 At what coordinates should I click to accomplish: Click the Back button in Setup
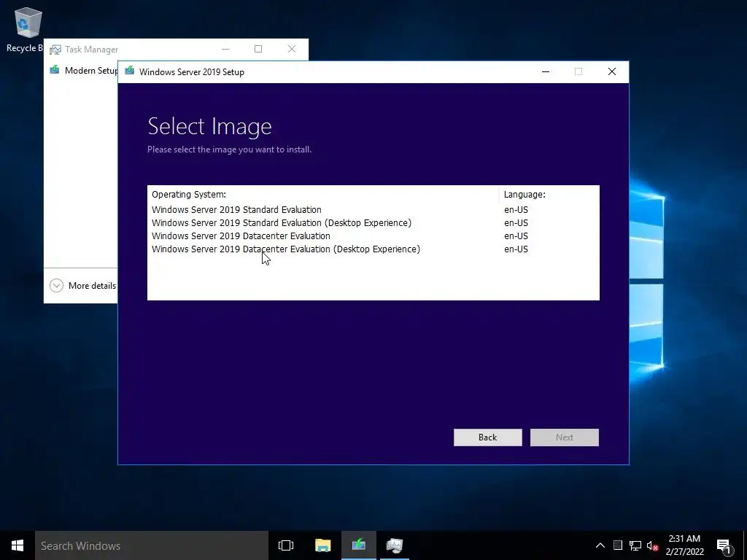(x=487, y=437)
